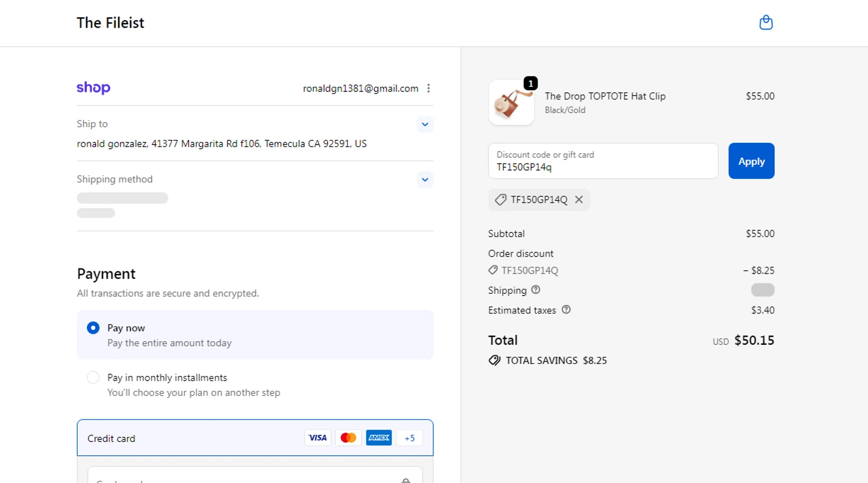Click the shipping address text for ronald gonzalez

(x=222, y=143)
